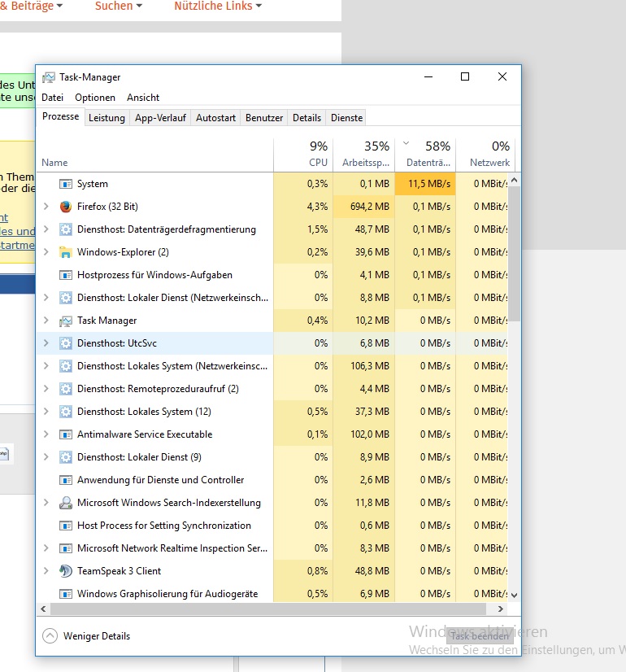Click the vertical scrollbar down arrow
This screenshot has width=626, height=672.
coord(515,596)
